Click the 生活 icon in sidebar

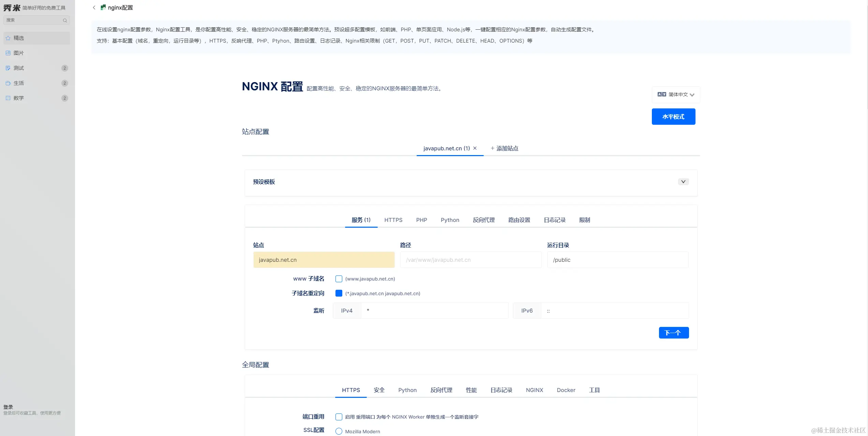[8, 83]
